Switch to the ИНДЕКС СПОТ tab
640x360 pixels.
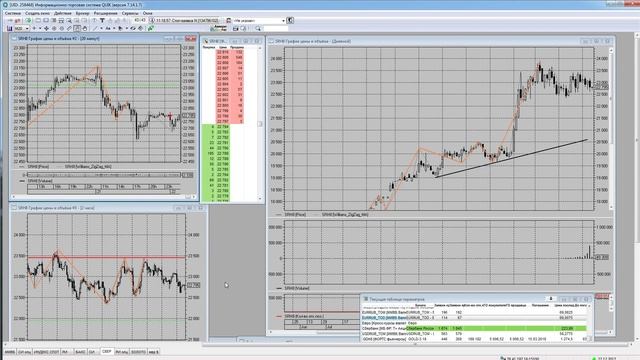[x=46, y=351]
